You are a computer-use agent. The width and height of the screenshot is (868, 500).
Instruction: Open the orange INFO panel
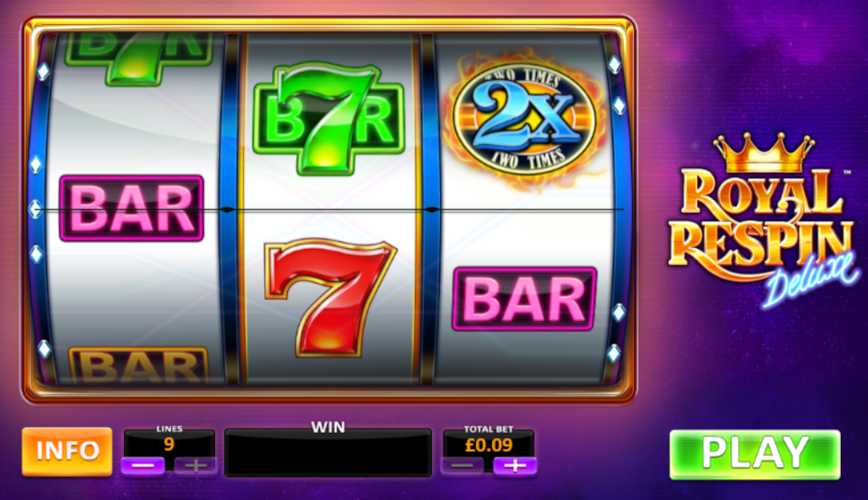(x=67, y=451)
